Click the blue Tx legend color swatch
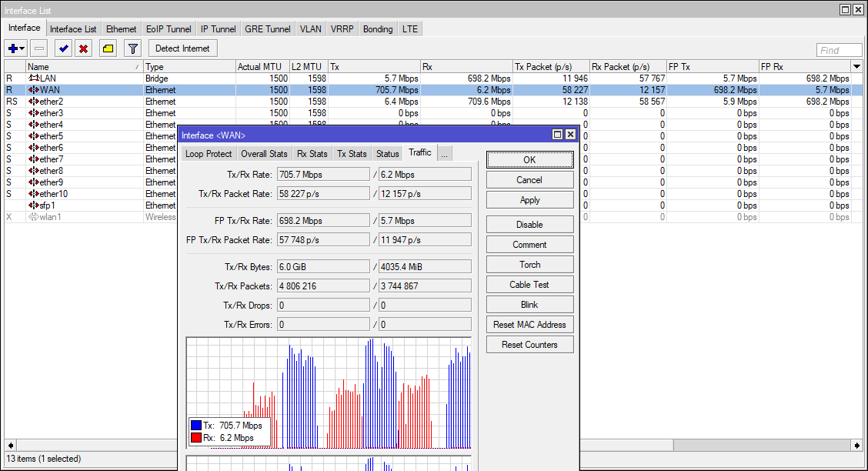 (x=197, y=424)
